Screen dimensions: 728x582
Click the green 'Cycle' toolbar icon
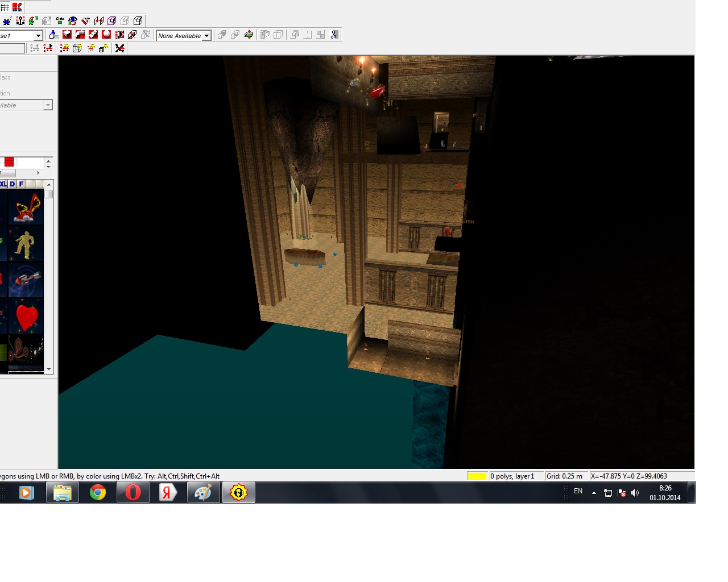[60, 20]
